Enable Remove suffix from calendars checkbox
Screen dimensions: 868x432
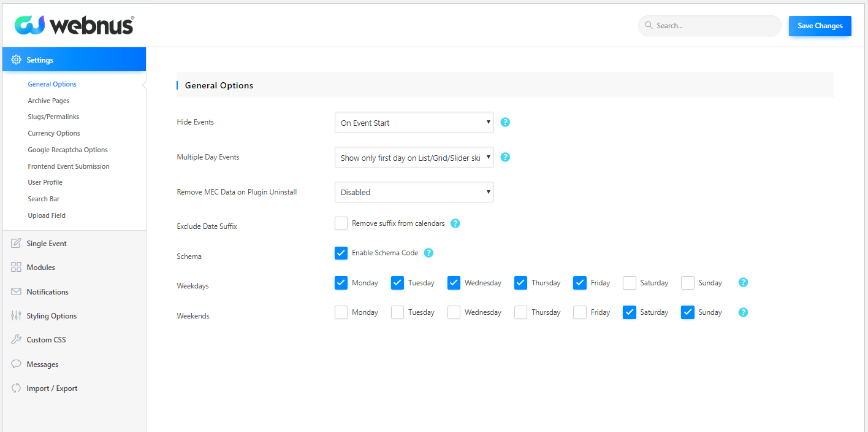[341, 223]
